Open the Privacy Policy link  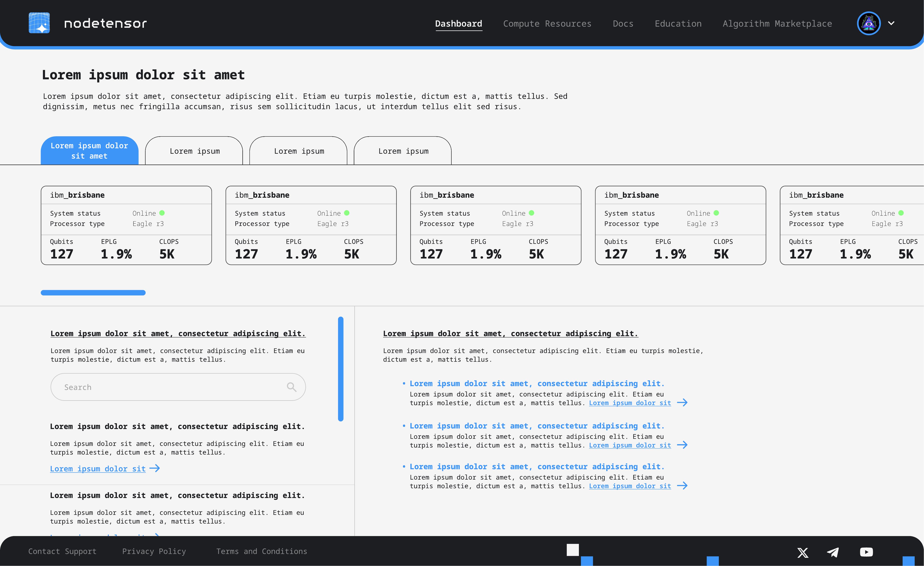pyautogui.click(x=154, y=551)
